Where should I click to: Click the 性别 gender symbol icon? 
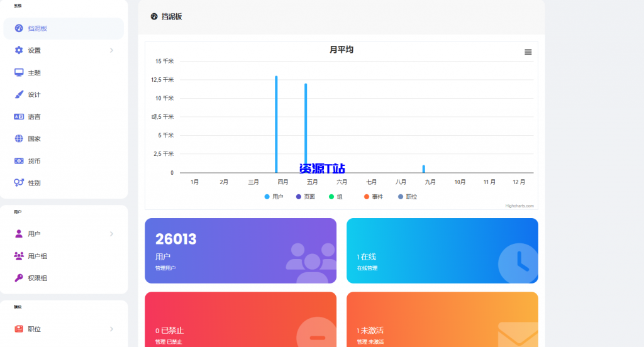coord(19,183)
